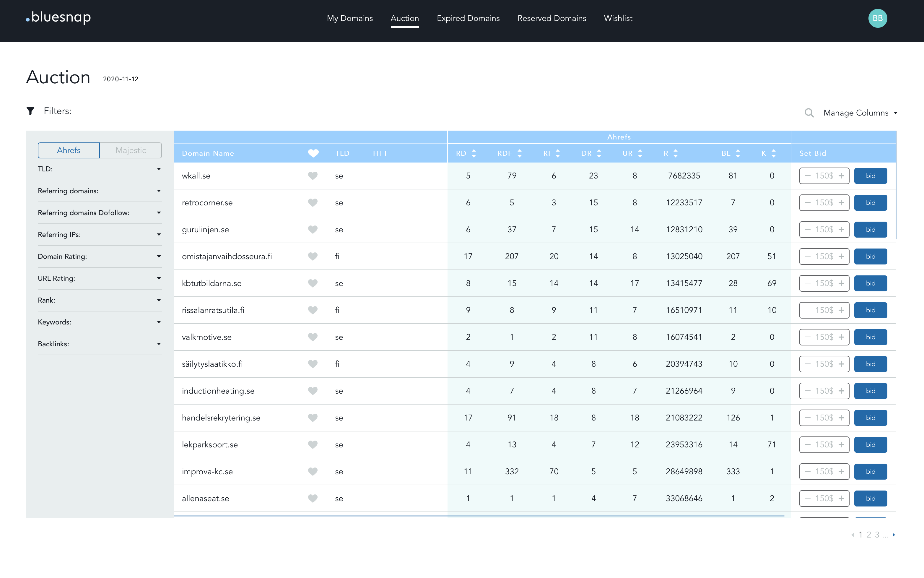Expand the TLD filter dropdown
The width and height of the screenshot is (924, 578).
(x=159, y=169)
